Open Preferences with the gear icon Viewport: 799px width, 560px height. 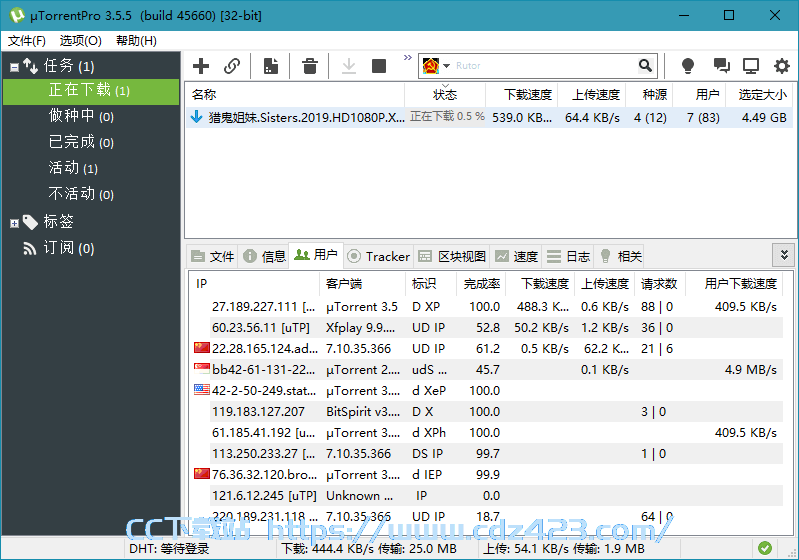point(782,66)
